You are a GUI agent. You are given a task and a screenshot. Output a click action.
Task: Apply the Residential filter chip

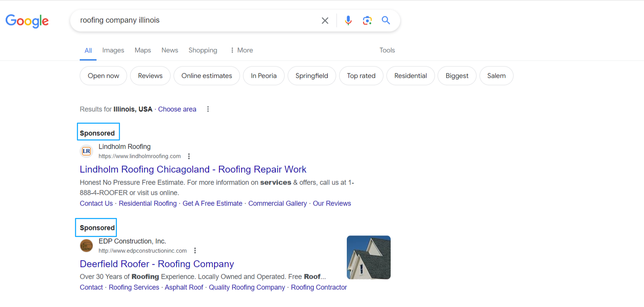click(411, 76)
